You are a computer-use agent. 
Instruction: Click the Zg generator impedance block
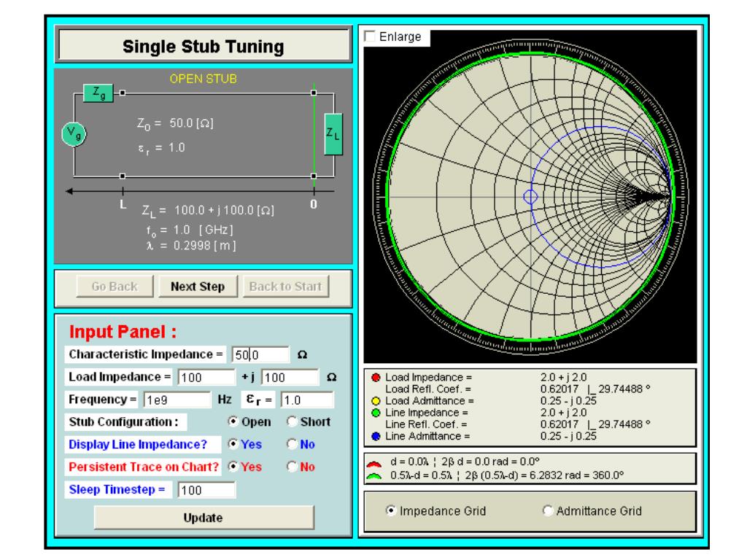tap(98, 93)
